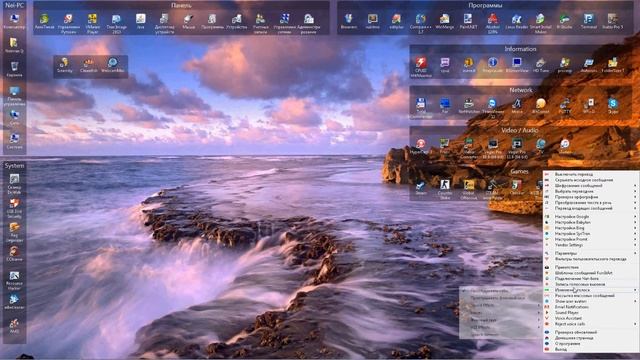Select Скрывать исходное сообщение menu entry
This screenshot has height=360, width=640.
coord(591,180)
